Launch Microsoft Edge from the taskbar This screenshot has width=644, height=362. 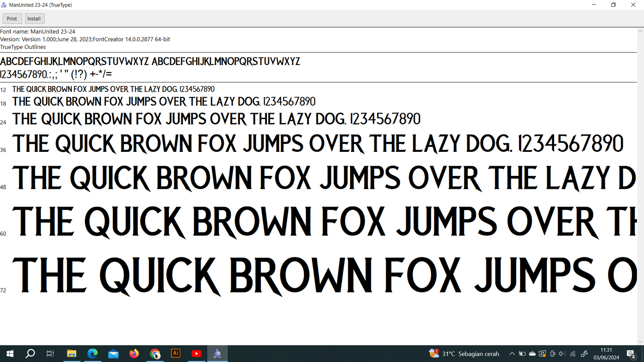[92, 354]
